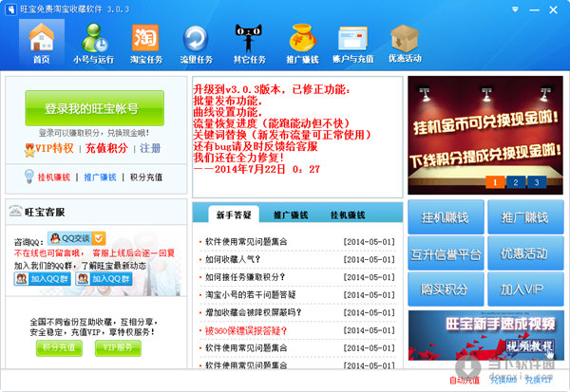Open 账户与充值 toolbar icon
This screenshot has height=392, width=570.
(353, 43)
